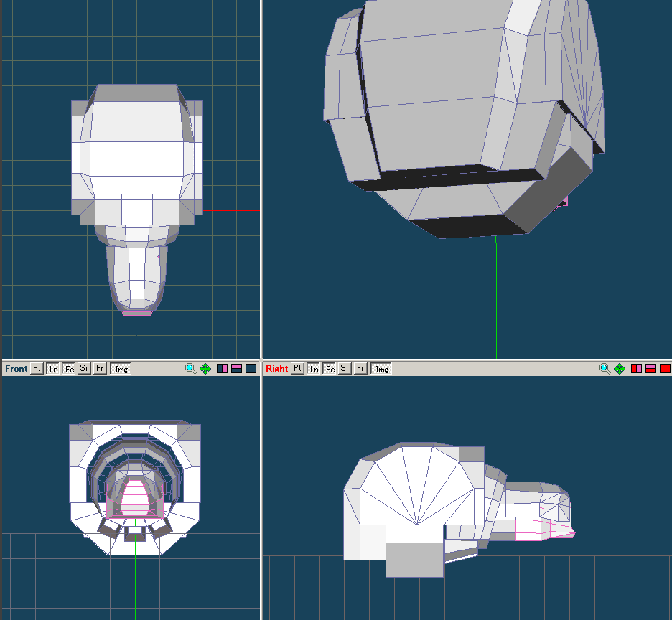Click the green pan icon in Front view
This screenshot has height=620, width=672.
[x=205, y=369]
